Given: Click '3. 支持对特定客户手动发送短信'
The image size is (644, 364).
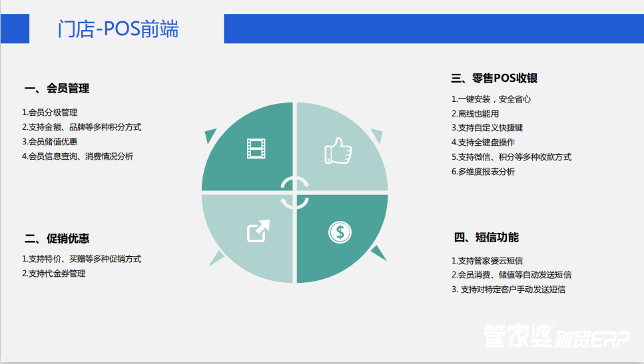Looking at the screenshot, I should click(x=508, y=289).
